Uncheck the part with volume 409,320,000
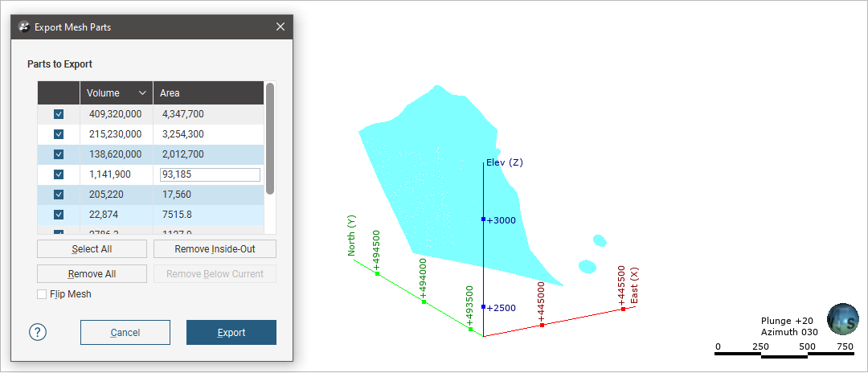868x373 pixels. click(x=59, y=114)
